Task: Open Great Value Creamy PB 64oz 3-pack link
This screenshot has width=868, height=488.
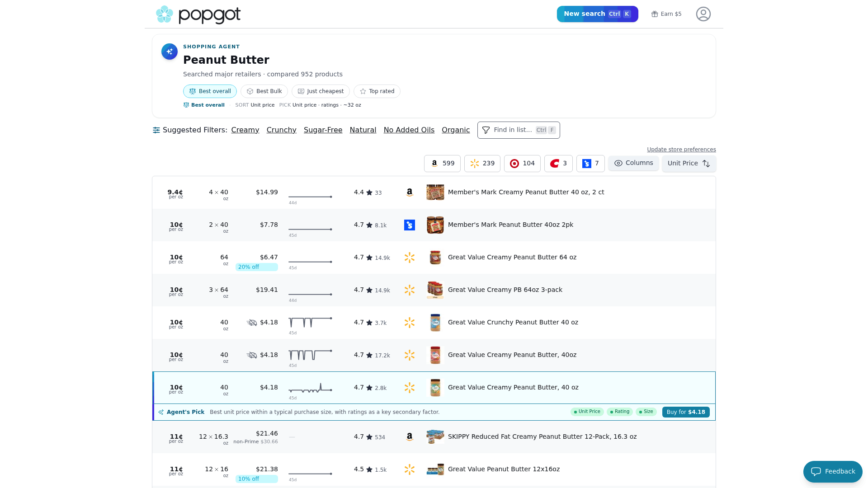Action: (505, 290)
